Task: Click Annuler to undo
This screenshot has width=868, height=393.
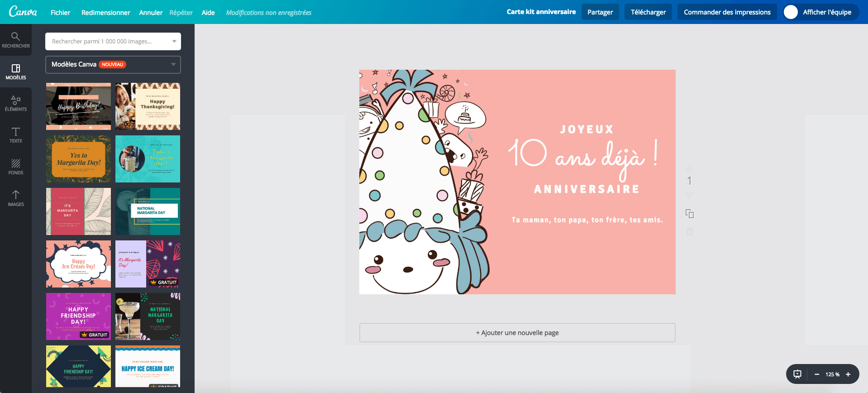Action: tap(151, 13)
